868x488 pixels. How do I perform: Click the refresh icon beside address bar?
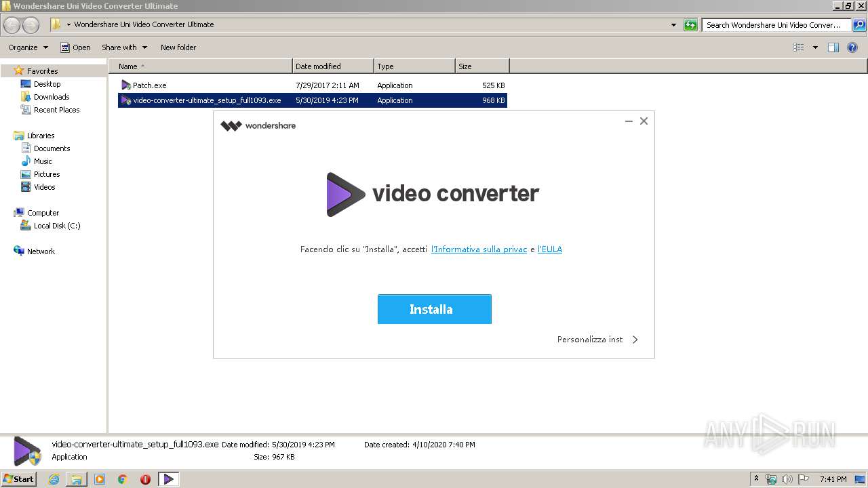click(x=690, y=25)
